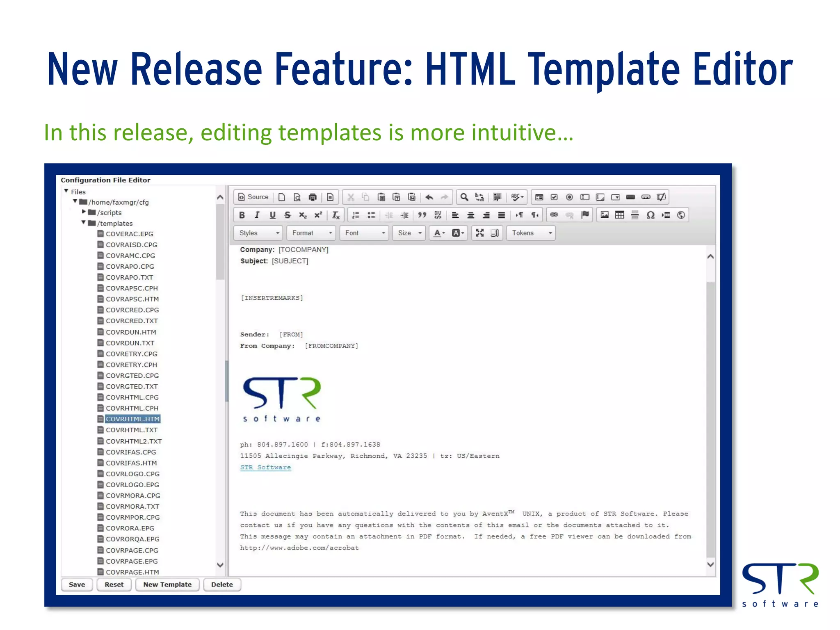Click the Maximize editor icon

point(479,233)
